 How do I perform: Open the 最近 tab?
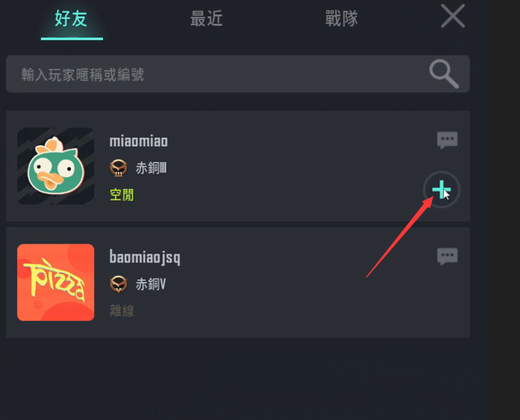click(206, 19)
